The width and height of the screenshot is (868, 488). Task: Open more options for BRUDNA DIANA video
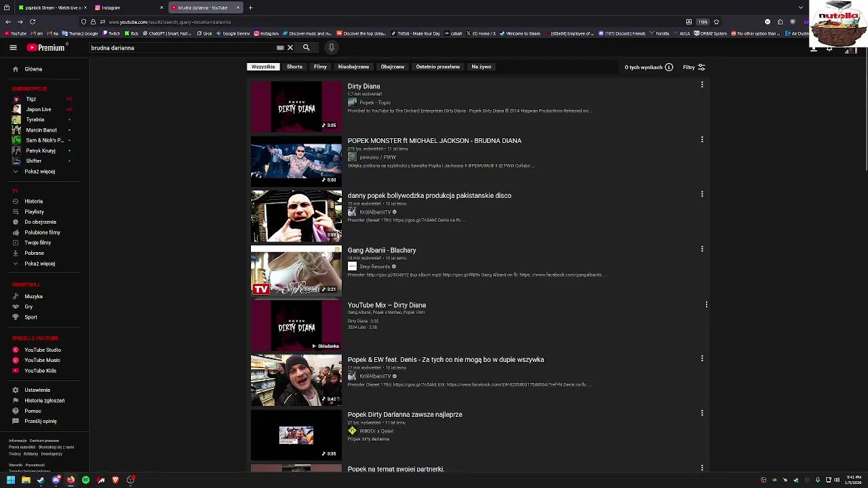(x=702, y=140)
